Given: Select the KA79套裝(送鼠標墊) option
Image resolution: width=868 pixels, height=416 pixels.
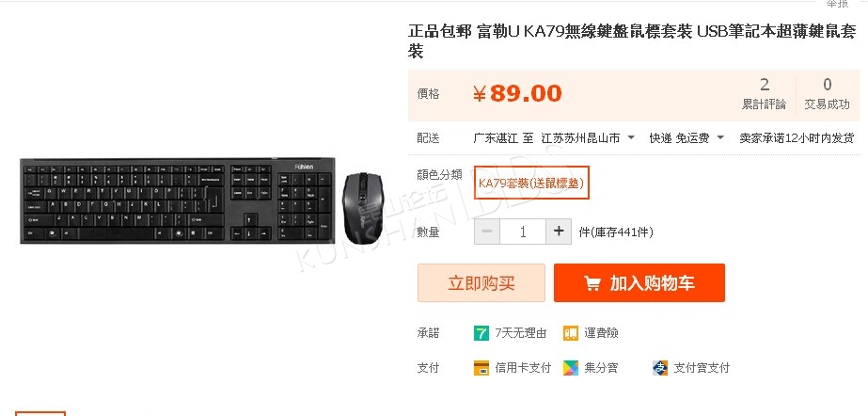Looking at the screenshot, I should point(531,183).
